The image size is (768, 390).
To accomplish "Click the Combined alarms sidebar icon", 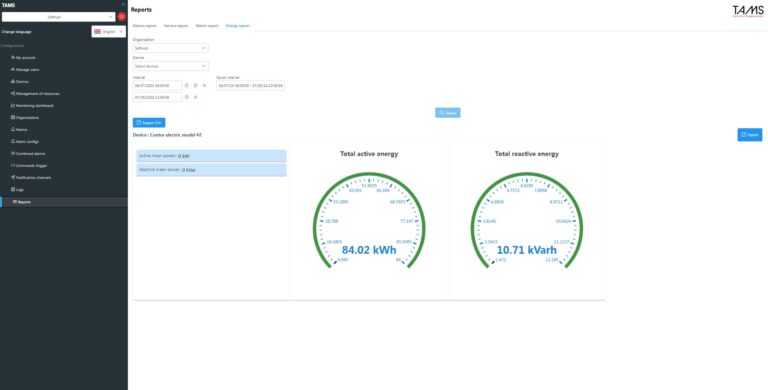I will point(13,153).
